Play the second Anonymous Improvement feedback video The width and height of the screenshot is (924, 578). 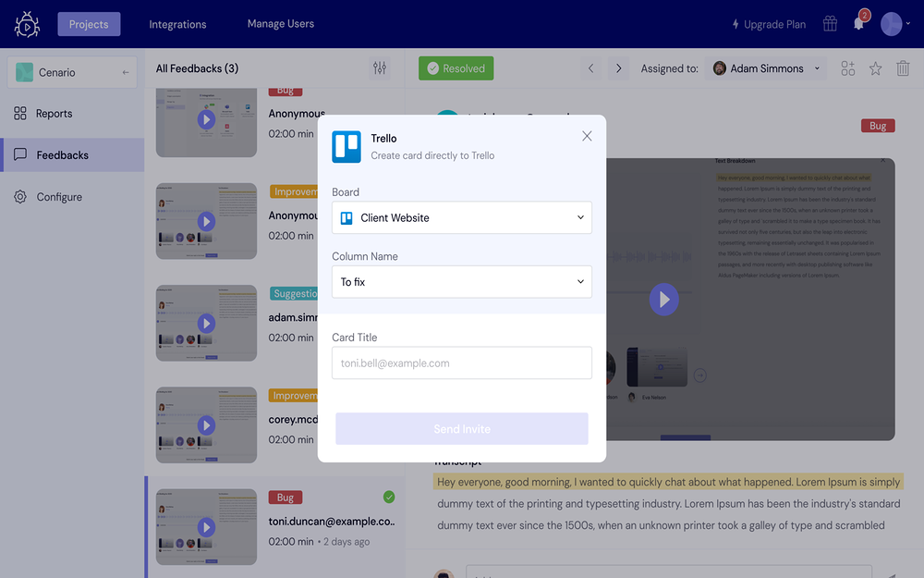[206, 222]
